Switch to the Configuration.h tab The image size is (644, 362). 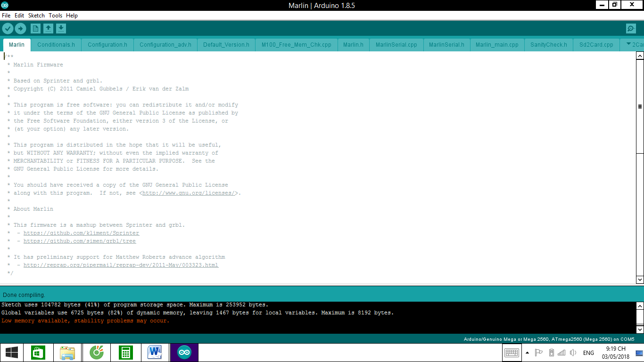[107, 45]
